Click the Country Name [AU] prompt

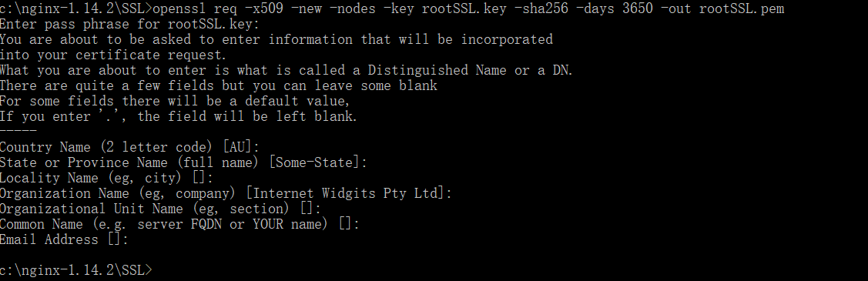[129, 147]
